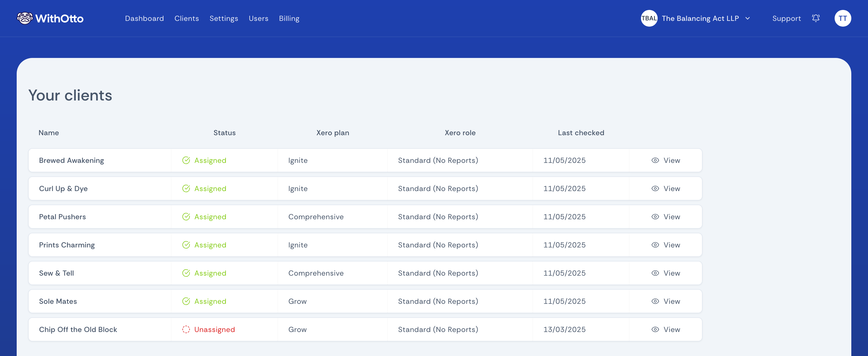Click Ignite plan for Brewed Awakening
868x356 pixels.
click(298, 160)
